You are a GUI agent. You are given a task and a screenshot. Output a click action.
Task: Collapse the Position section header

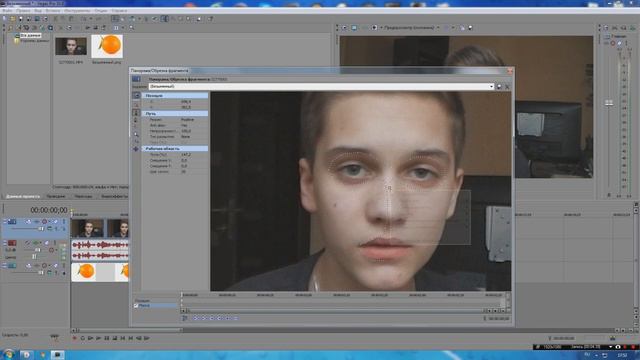click(175, 95)
